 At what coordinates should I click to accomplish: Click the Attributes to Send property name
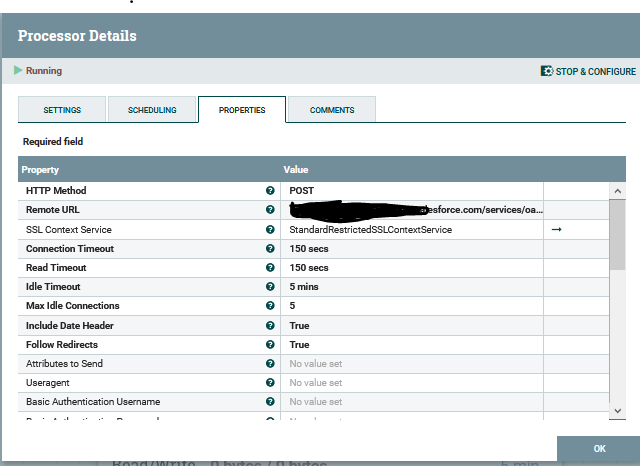point(64,364)
